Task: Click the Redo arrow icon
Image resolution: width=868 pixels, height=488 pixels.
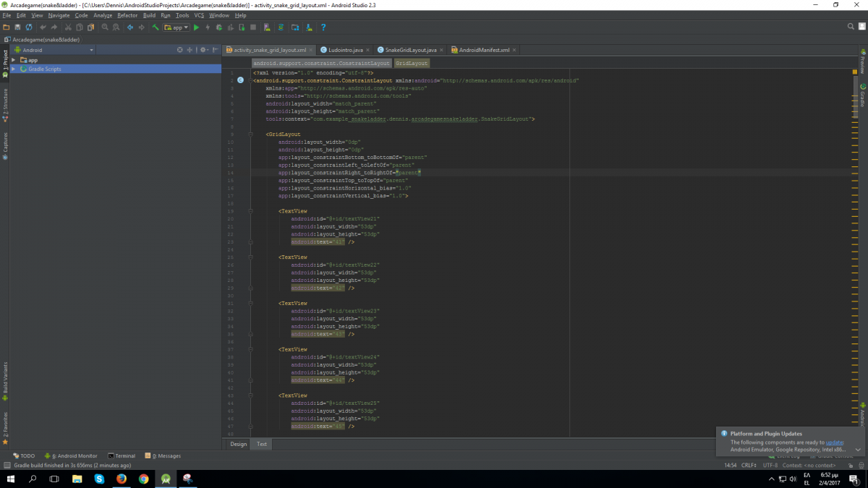Action: pyautogui.click(x=54, y=27)
